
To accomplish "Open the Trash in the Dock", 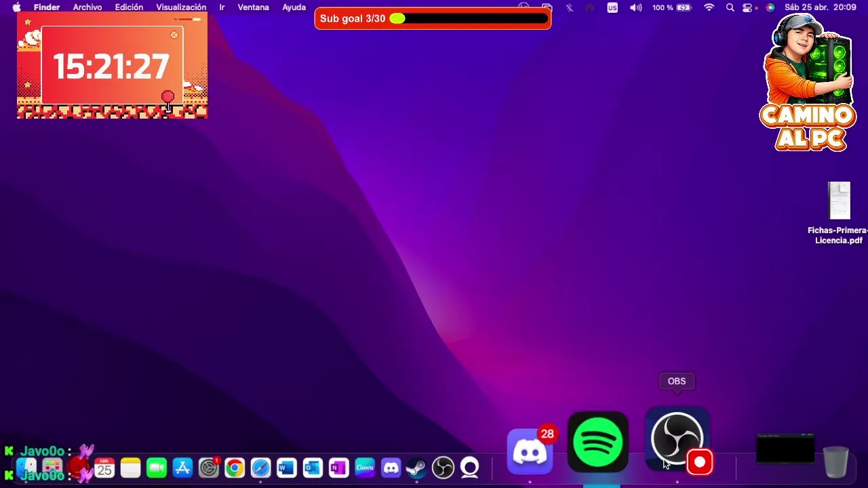I will (835, 462).
